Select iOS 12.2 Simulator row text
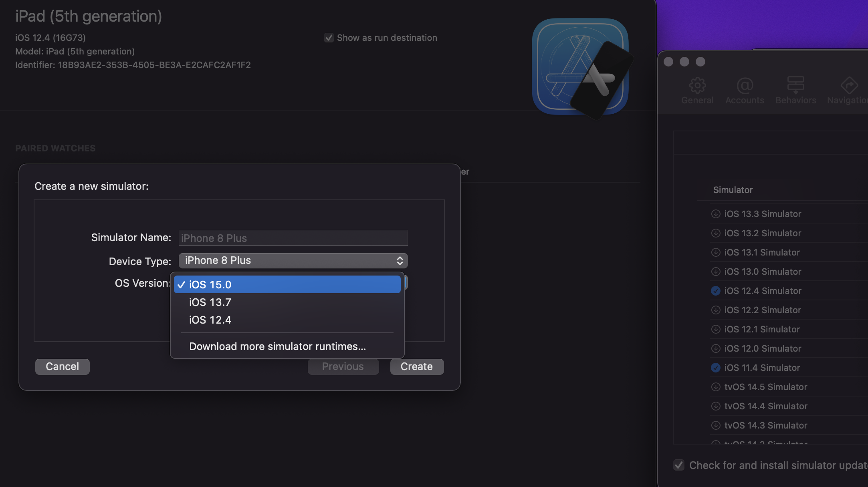Image resolution: width=868 pixels, height=487 pixels. [763, 310]
